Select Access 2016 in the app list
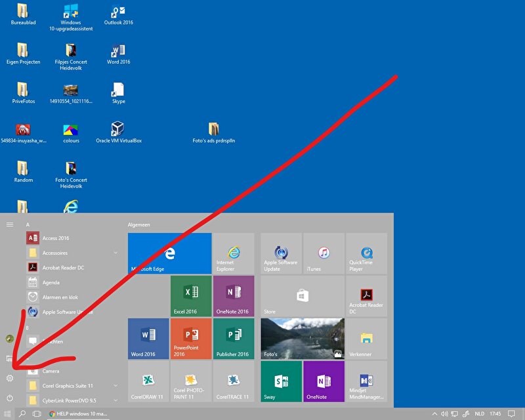This screenshot has height=420, width=525. coord(56,238)
